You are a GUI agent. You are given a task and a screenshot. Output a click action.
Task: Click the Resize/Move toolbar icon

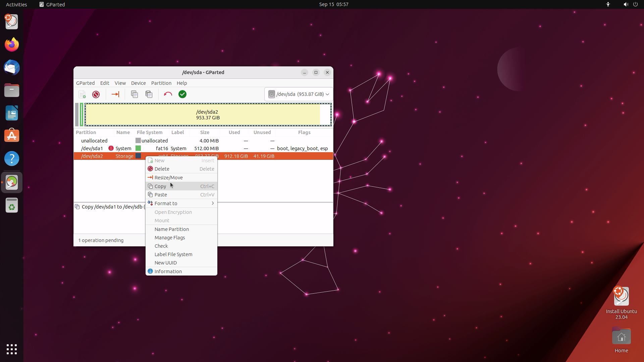pos(115,94)
